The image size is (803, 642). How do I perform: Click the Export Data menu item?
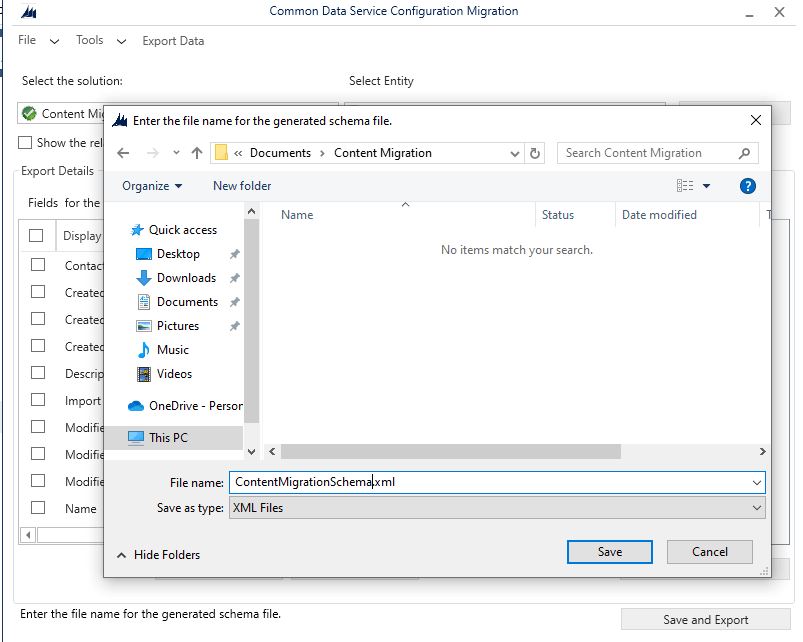(173, 41)
